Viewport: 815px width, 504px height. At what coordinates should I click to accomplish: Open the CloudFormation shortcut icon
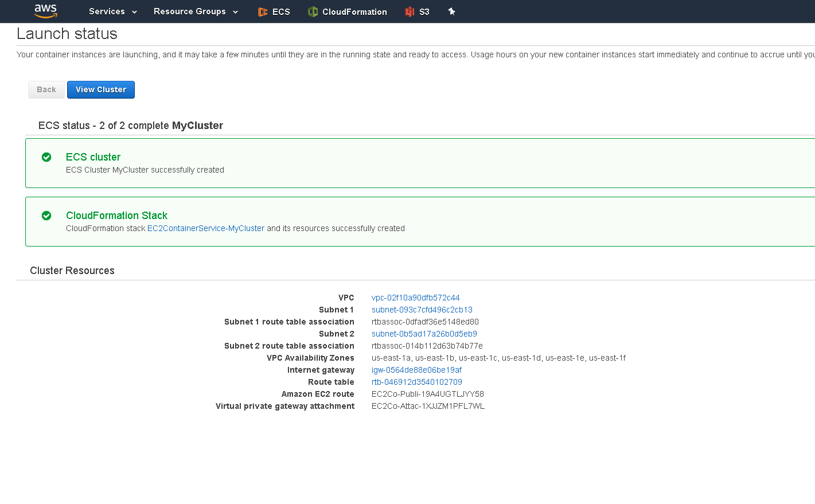coord(313,11)
